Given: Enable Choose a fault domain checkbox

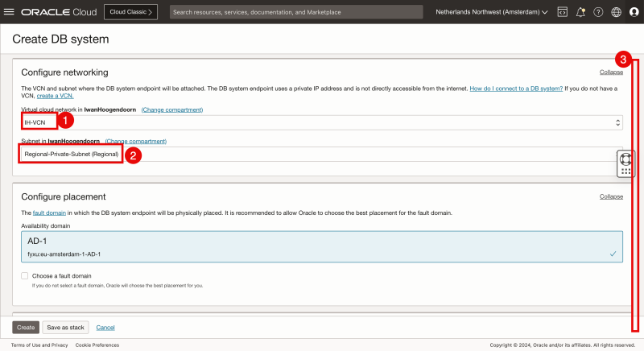Looking at the screenshot, I should click(25, 276).
